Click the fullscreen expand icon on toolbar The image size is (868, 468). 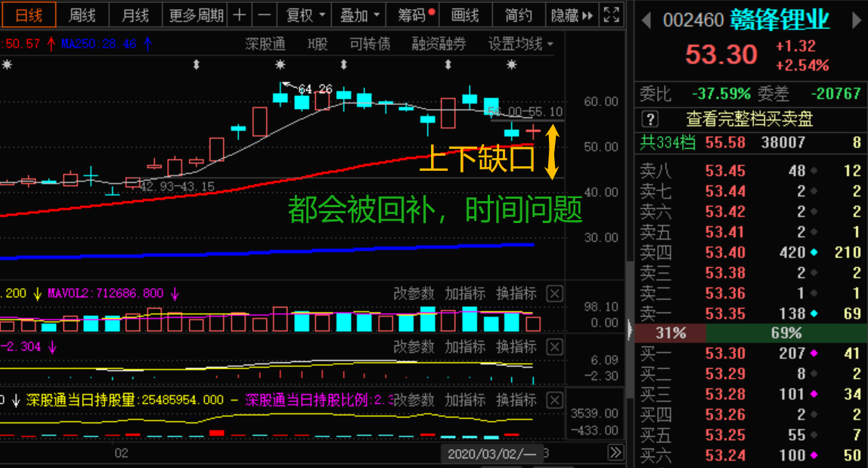[x=611, y=14]
